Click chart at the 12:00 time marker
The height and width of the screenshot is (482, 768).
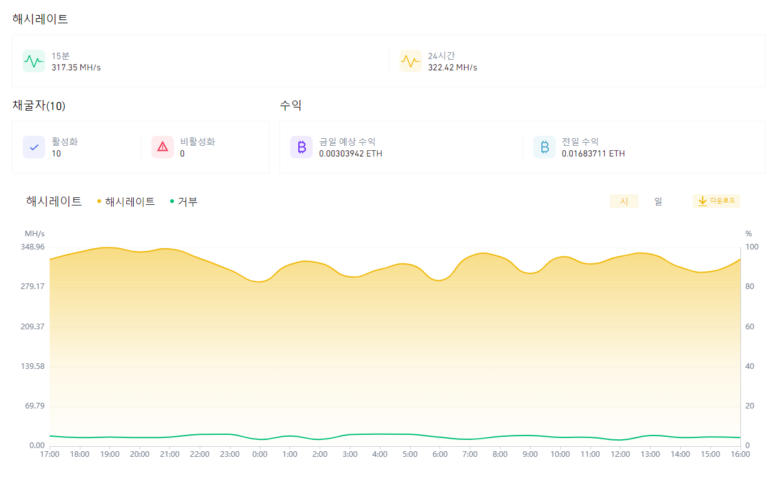point(620,454)
